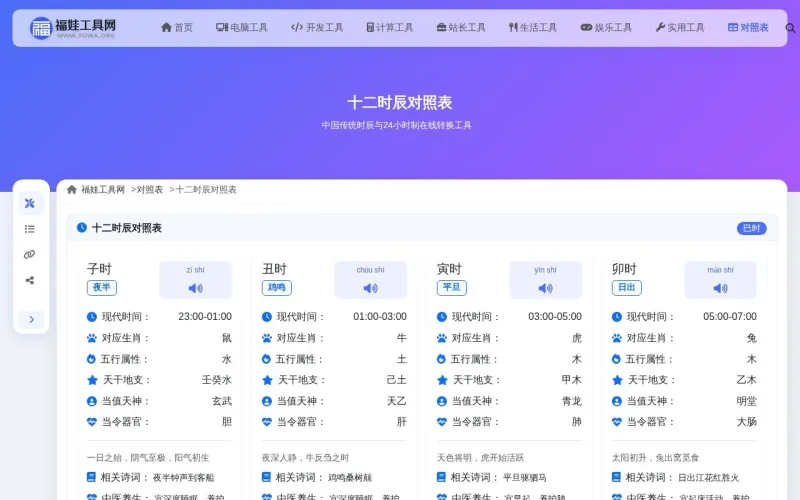Select the 03:00-05:00 time value
The width and height of the screenshot is (800, 500).
[x=555, y=317]
